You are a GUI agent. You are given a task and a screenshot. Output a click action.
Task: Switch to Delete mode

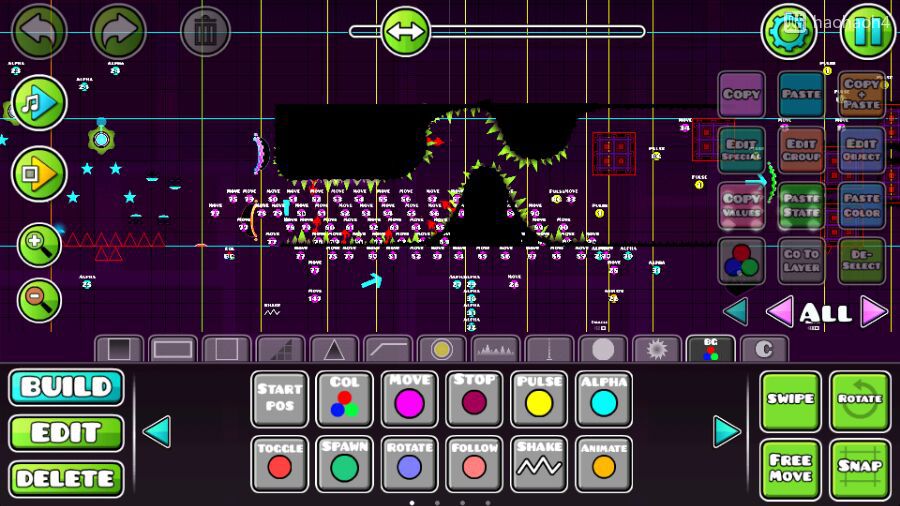pos(66,479)
